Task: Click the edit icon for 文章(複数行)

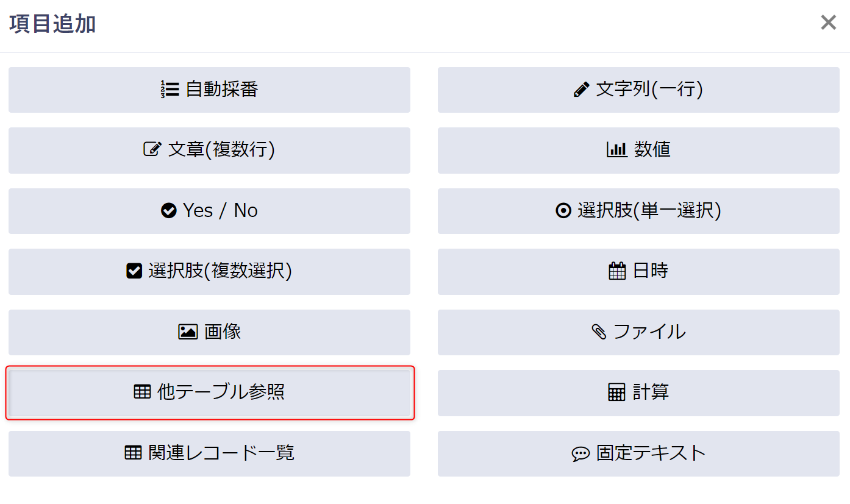Action: [152, 149]
